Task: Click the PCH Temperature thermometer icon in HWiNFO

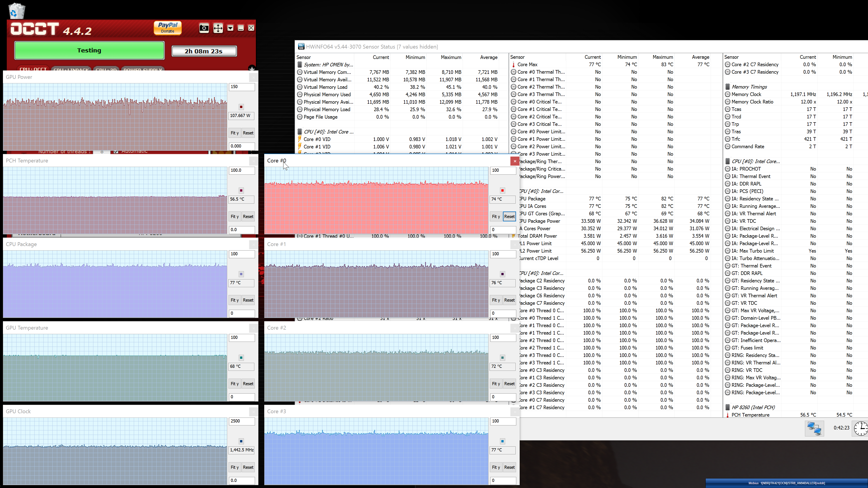Action: tap(727, 415)
